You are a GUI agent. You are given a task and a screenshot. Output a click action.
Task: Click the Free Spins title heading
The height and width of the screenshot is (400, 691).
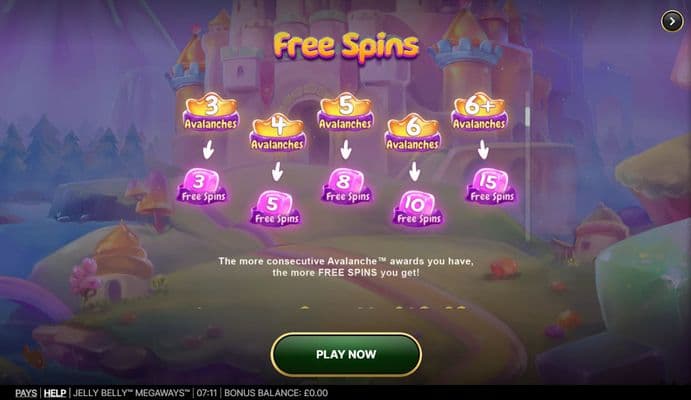point(346,46)
